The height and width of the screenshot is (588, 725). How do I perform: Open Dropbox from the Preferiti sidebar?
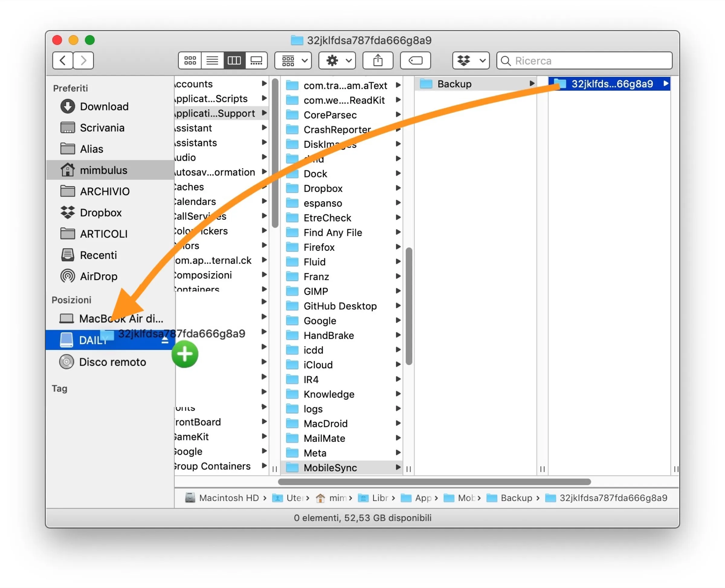(101, 213)
